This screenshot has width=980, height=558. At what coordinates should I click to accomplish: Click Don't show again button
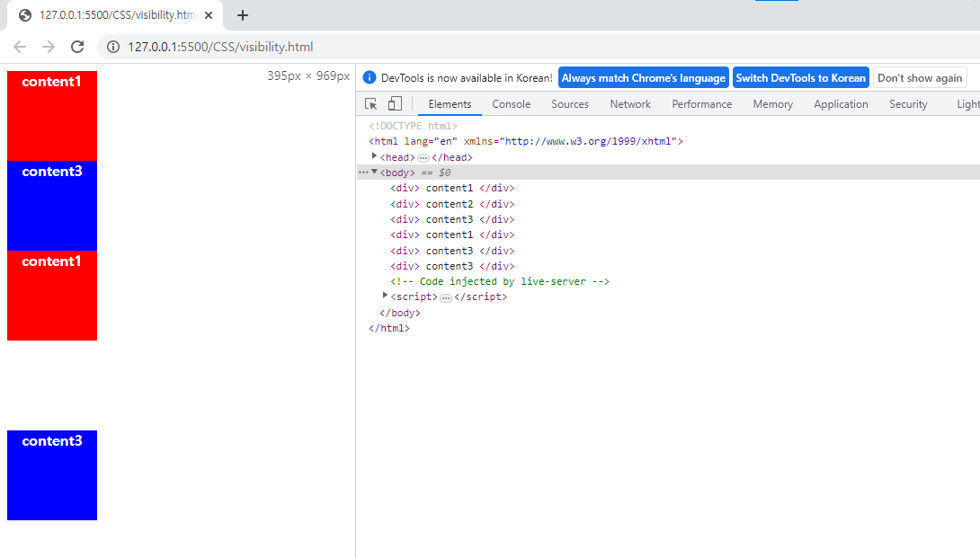pos(920,78)
